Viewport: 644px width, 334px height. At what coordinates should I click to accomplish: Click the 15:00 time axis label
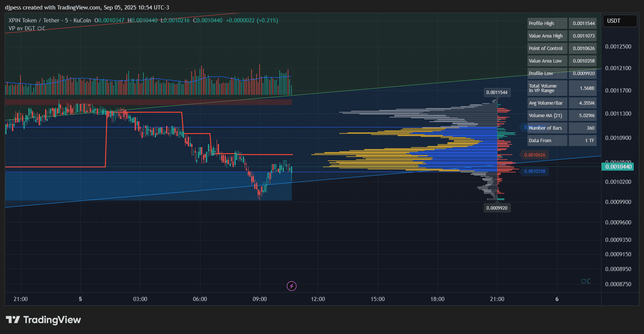point(378,299)
